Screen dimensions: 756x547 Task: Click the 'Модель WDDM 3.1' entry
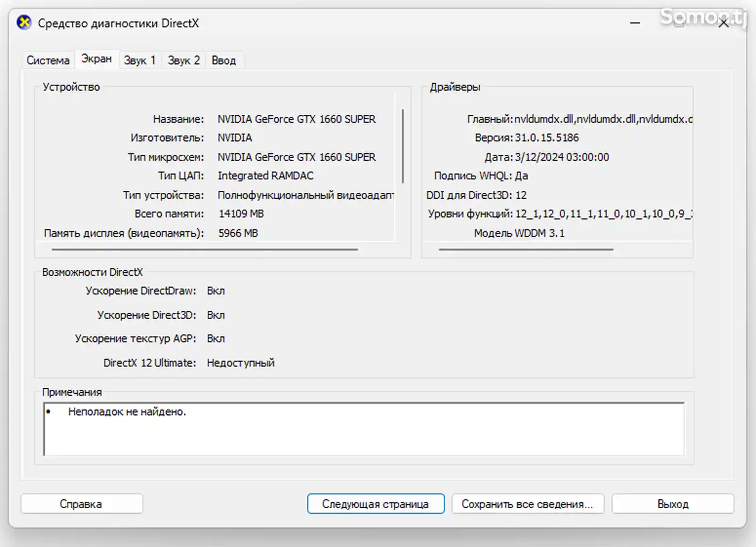click(x=519, y=233)
